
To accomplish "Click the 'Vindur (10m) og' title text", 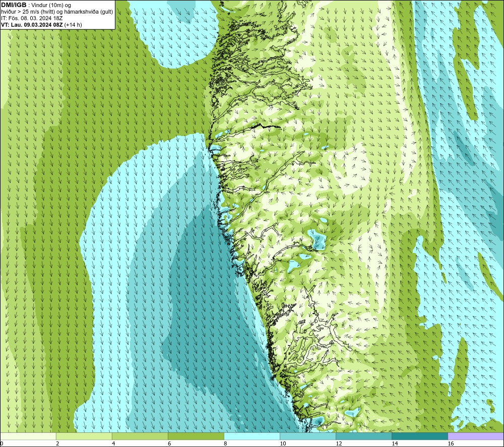I will 51,6.
